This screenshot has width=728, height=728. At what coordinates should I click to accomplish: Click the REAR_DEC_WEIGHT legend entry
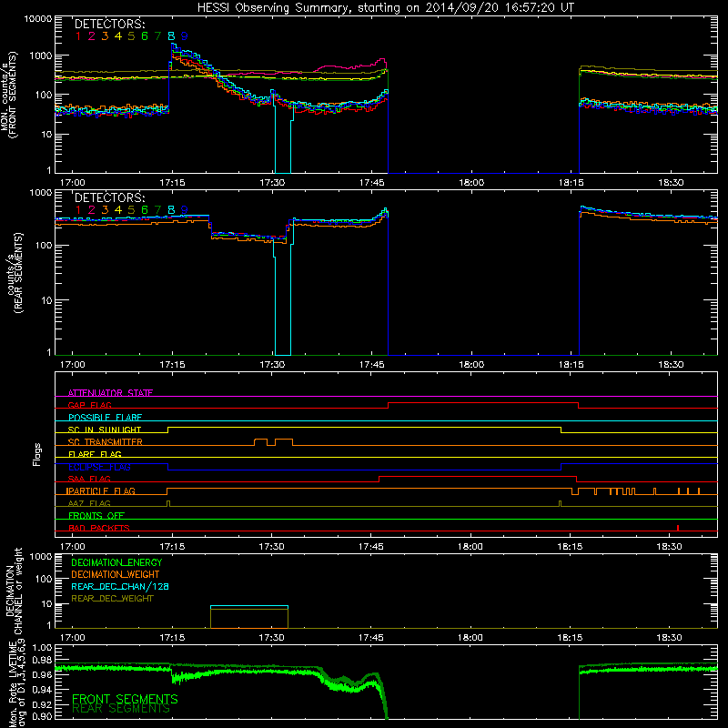point(112,599)
